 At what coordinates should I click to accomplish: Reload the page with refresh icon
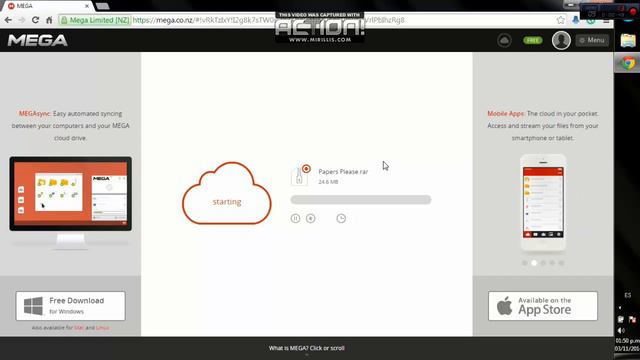point(36,20)
